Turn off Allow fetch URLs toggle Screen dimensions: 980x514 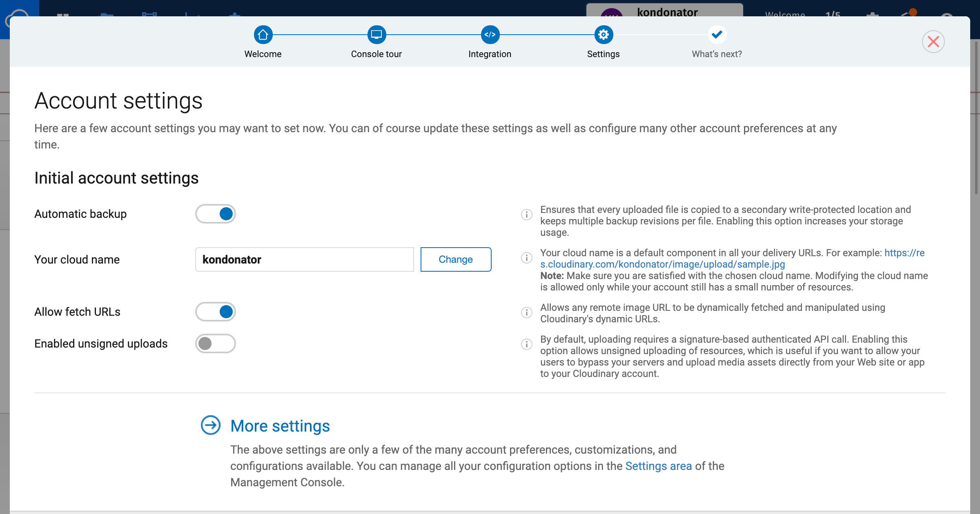pyautogui.click(x=216, y=312)
